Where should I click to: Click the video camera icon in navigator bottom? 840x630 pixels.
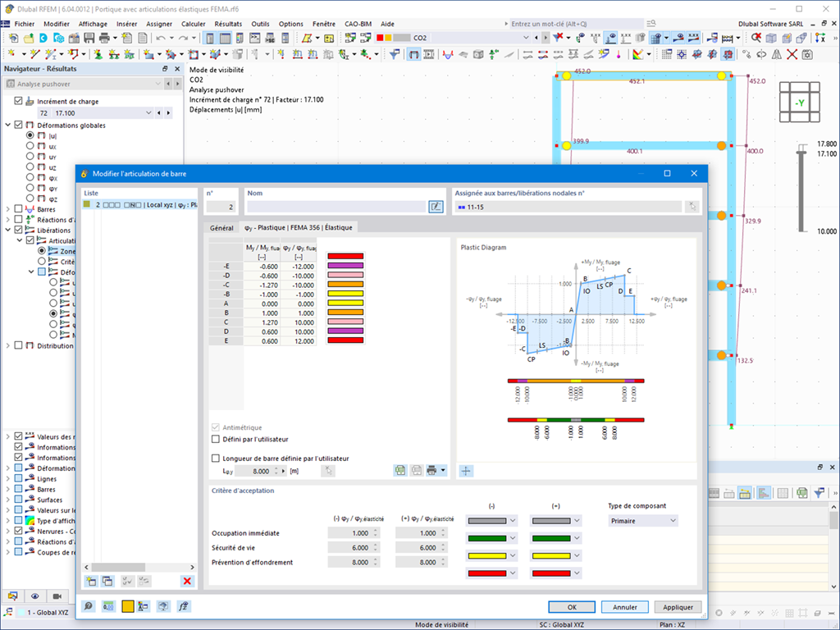click(x=57, y=596)
